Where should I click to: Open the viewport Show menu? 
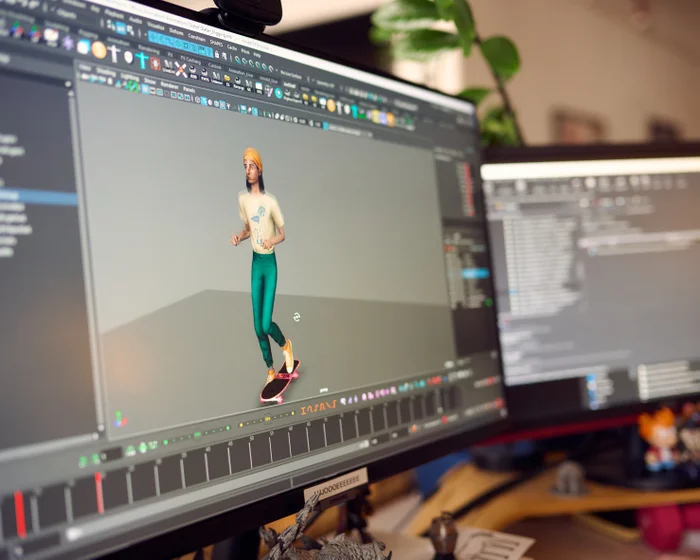point(150,82)
